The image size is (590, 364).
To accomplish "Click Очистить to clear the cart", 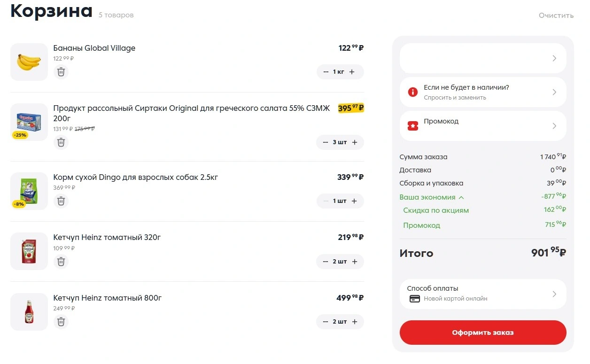I will point(556,15).
